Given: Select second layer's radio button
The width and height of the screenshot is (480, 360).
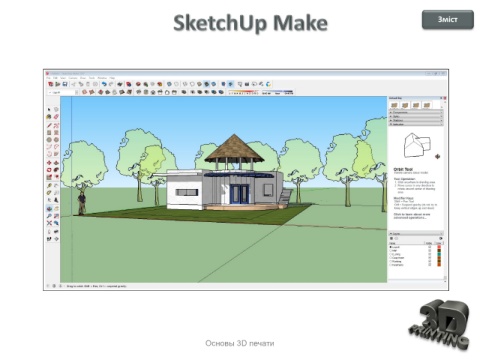Looking at the screenshot, I should point(391,251).
